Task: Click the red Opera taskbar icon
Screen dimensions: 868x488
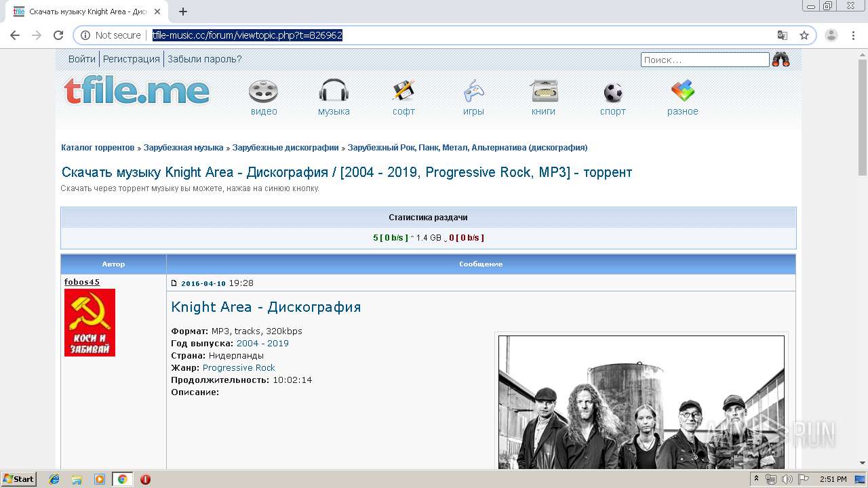Action: tap(145, 479)
